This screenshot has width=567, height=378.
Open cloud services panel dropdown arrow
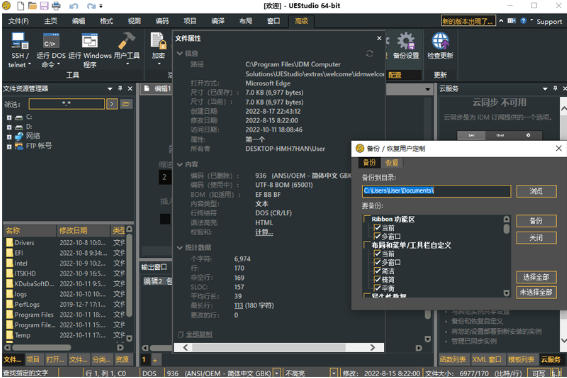(x=545, y=89)
